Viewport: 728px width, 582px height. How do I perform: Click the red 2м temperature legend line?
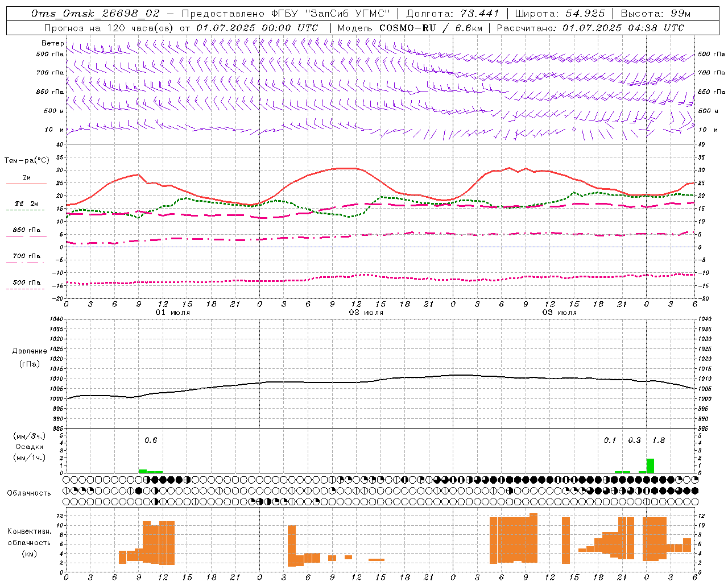pos(27,184)
